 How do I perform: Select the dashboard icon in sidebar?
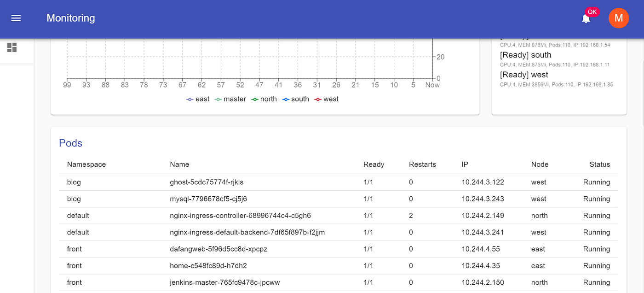[x=12, y=47]
